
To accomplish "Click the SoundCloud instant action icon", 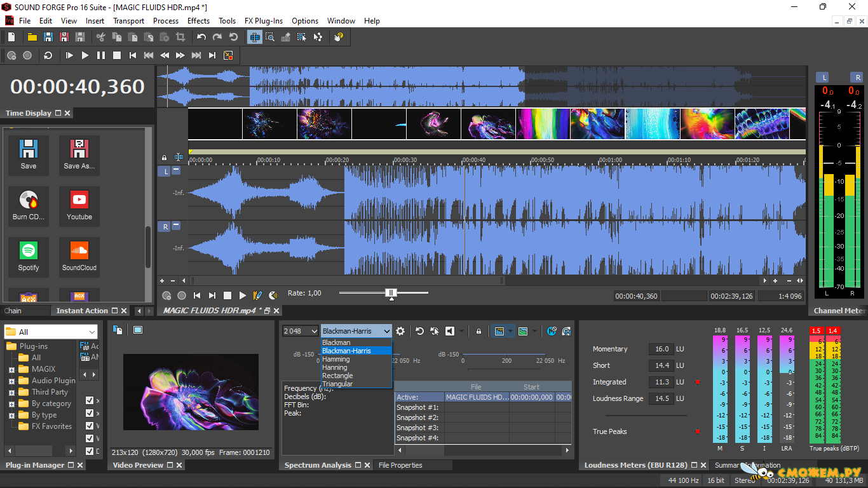I will click(79, 257).
